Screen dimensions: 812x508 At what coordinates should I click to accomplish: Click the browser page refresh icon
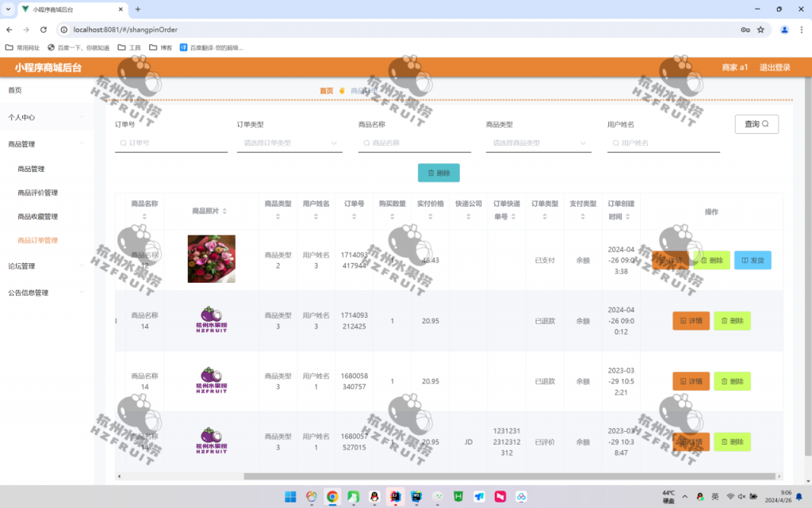(x=43, y=29)
